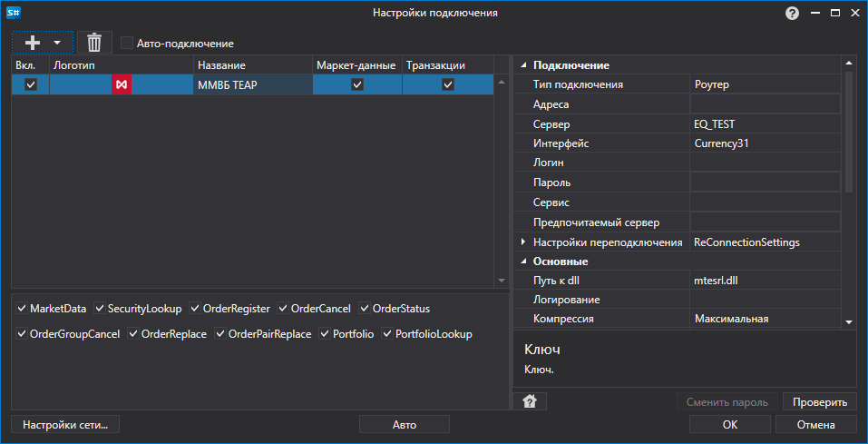
Task: Uncheck the OrderStatus message type
Action: coord(365,308)
